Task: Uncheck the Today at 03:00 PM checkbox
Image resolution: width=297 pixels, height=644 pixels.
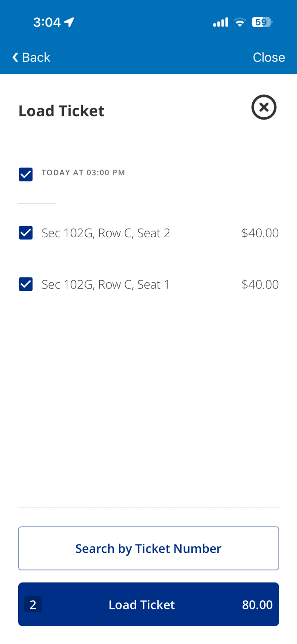Action: 26,174
